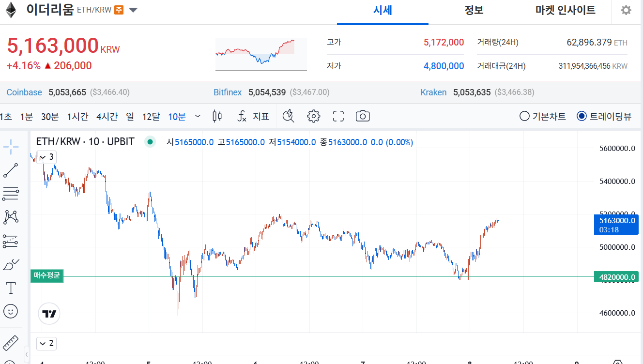Take a chart snapshot with camera icon

363,116
